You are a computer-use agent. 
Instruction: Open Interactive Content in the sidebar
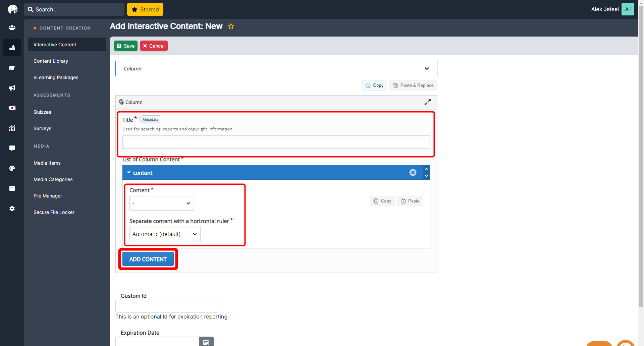pyautogui.click(x=67, y=45)
